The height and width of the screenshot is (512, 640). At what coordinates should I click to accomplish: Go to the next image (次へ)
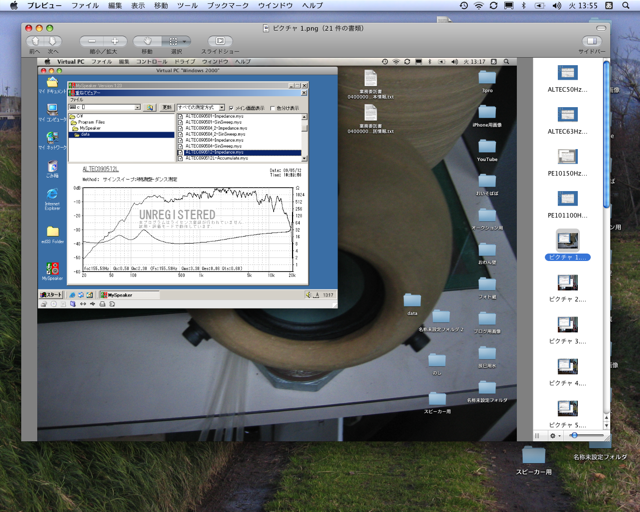click(53, 41)
